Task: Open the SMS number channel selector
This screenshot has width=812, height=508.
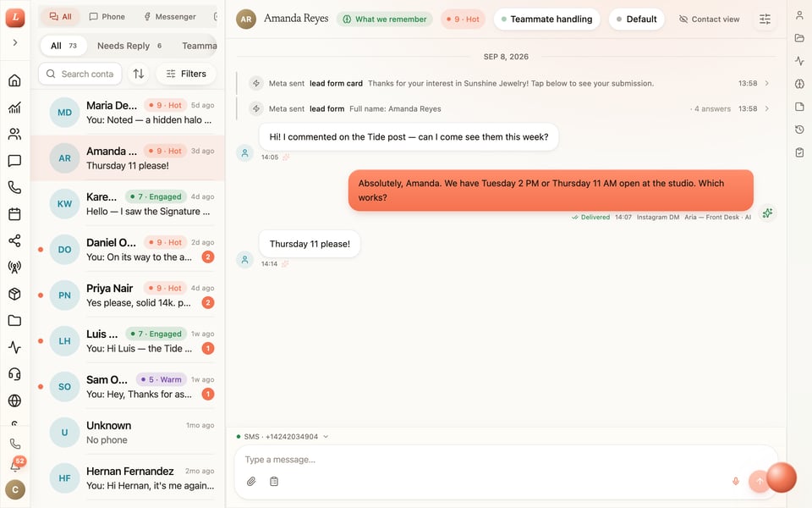Action: pos(283,437)
